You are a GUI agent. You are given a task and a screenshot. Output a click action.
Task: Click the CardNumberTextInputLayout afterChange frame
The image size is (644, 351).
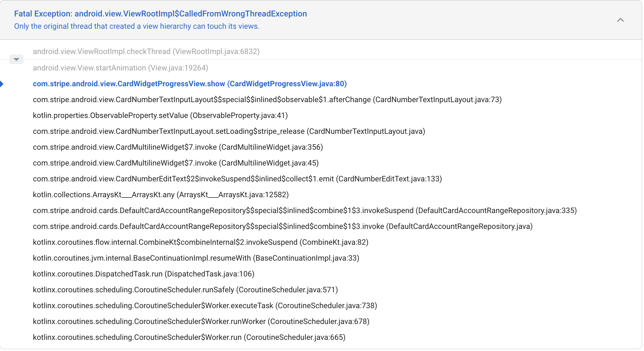[x=267, y=99]
